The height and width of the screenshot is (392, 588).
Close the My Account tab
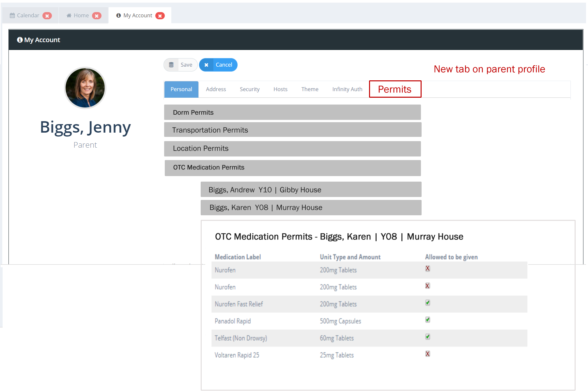pyautogui.click(x=160, y=16)
